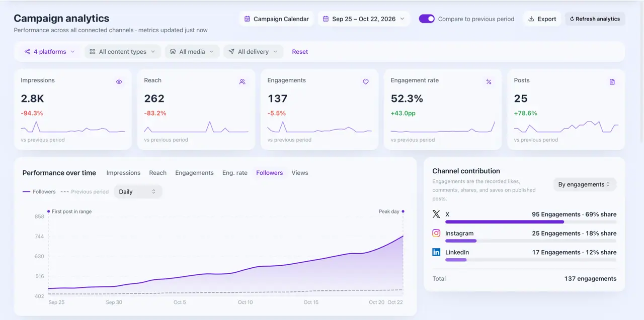Click the Impressions card sparkline
Image resolution: width=644 pixels, height=320 pixels.
point(73,128)
